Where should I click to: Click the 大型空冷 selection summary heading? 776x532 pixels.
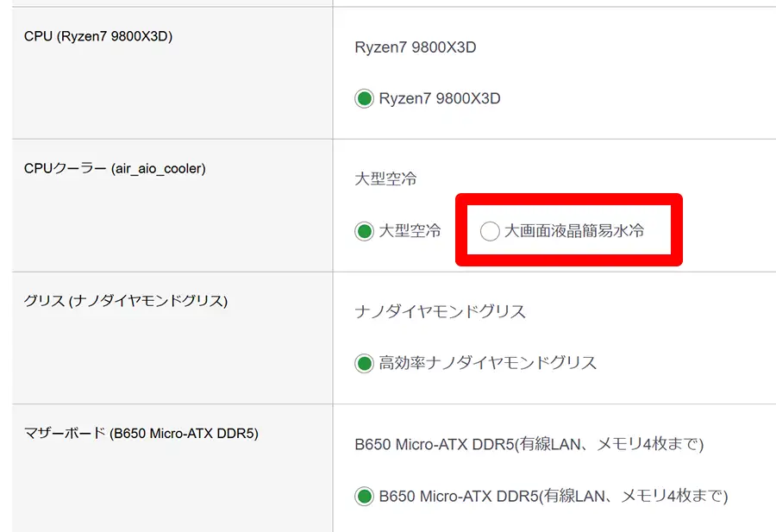click(x=385, y=179)
